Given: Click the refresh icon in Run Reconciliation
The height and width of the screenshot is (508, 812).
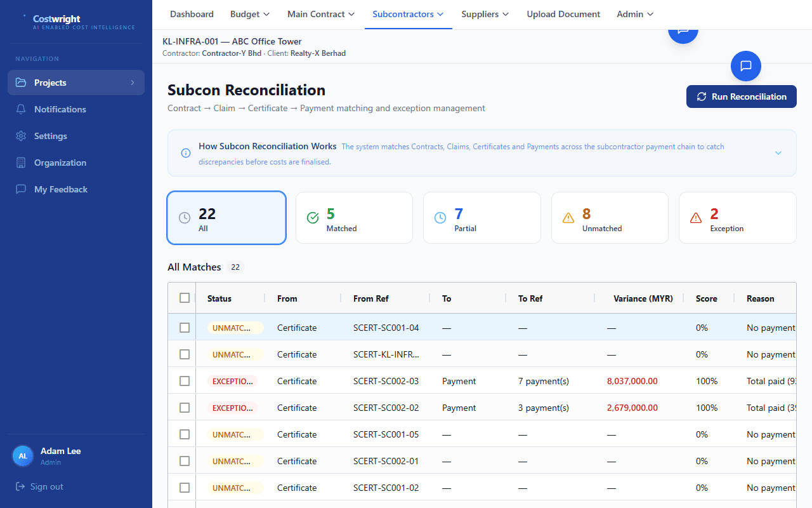Looking at the screenshot, I should click(702, 97).
